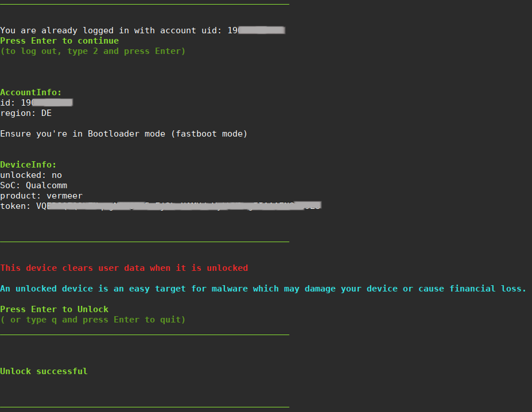Click the "Press Enter to continue" prompt
The height and width of the screenshot is (412, 532).
tap(60, 41)
